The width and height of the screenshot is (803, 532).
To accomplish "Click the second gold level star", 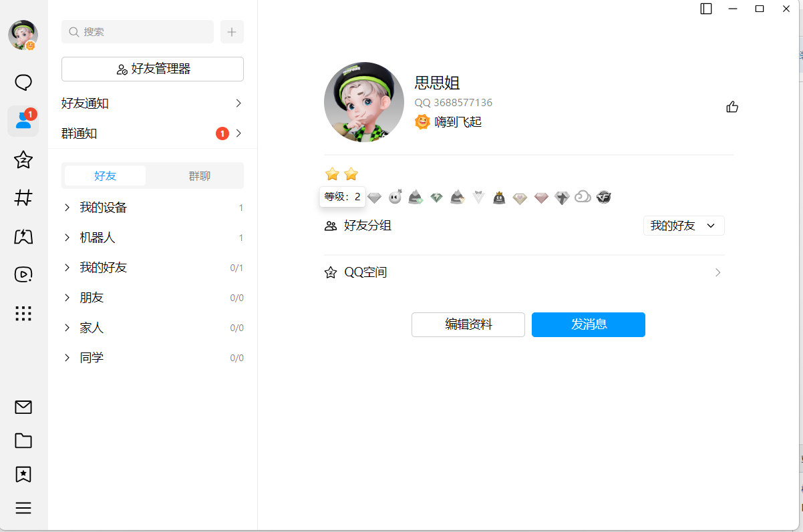I will coord(351,174).
